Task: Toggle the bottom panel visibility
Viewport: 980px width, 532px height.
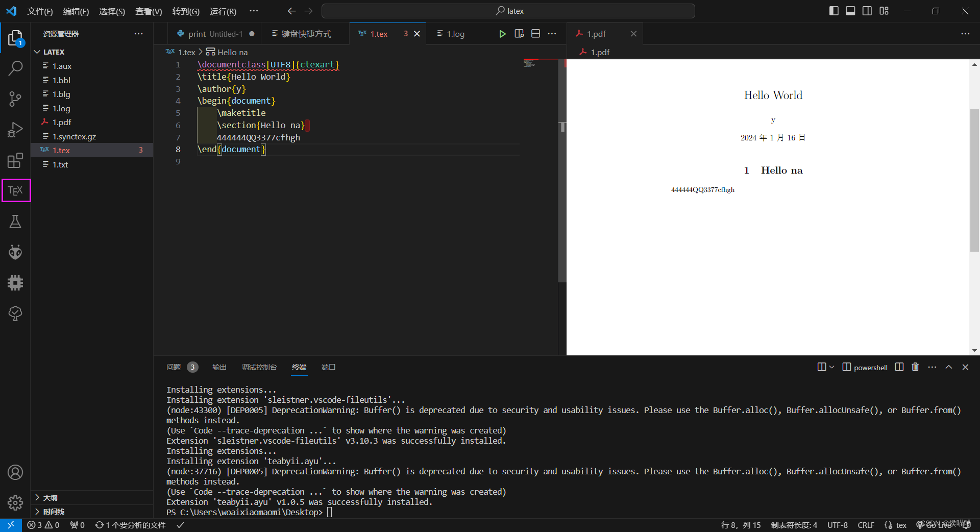Action: (x=850, y=10)
